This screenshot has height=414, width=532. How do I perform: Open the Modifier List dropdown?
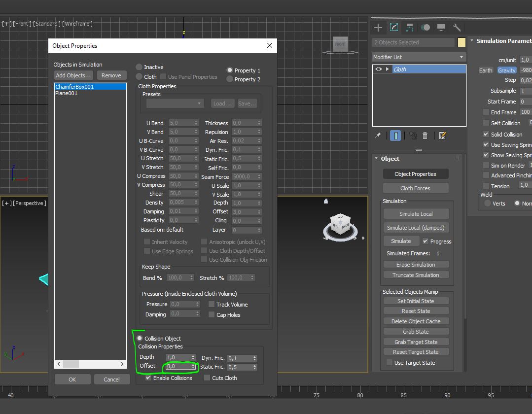pyautogui.click(x=419, y=57)
